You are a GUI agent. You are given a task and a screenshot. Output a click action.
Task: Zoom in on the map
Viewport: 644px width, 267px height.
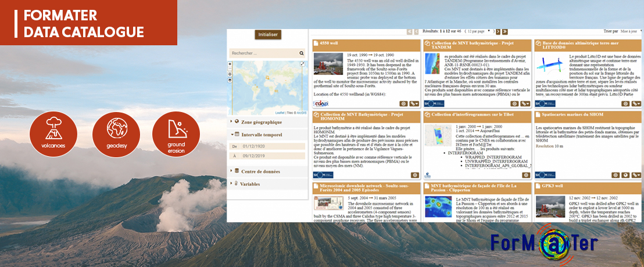click(x=230, y=64)
